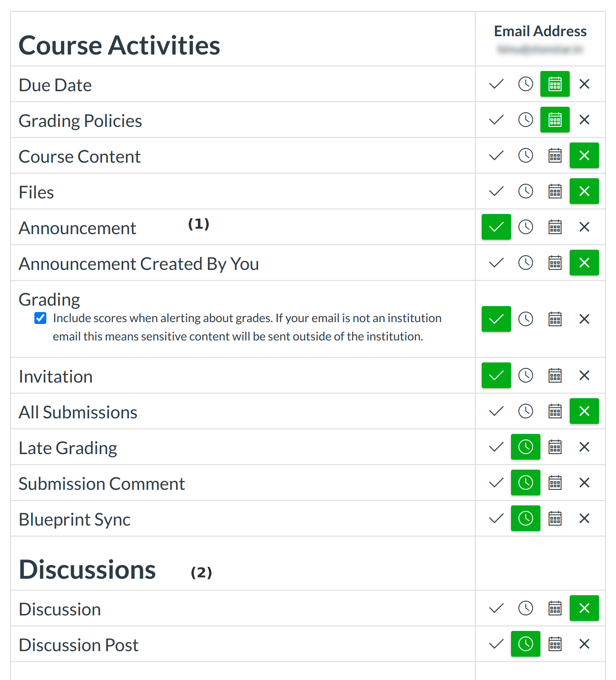Click the Grading Policies row label
Screen dimensions: 616x680
point(80,121)
